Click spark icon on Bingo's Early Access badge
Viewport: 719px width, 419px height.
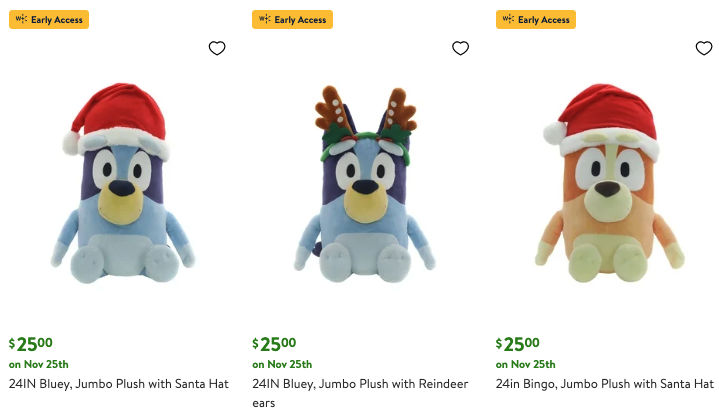click(507, 19)
